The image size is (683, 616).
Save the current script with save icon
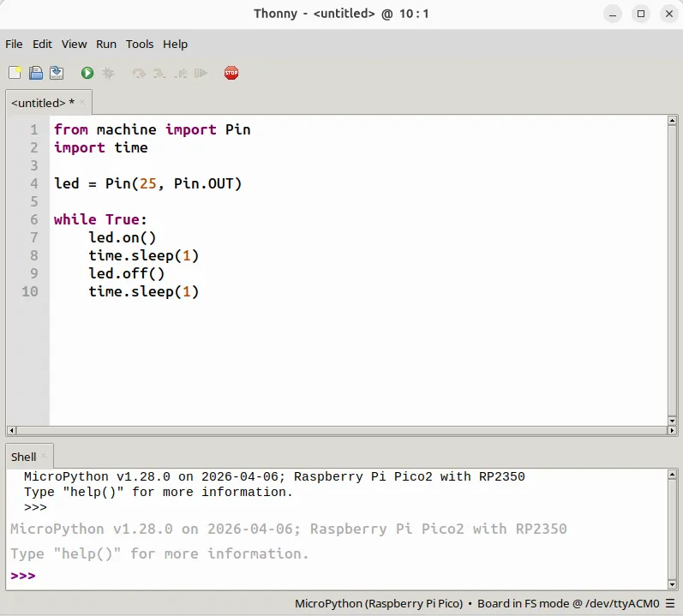[x=57, y=73]
